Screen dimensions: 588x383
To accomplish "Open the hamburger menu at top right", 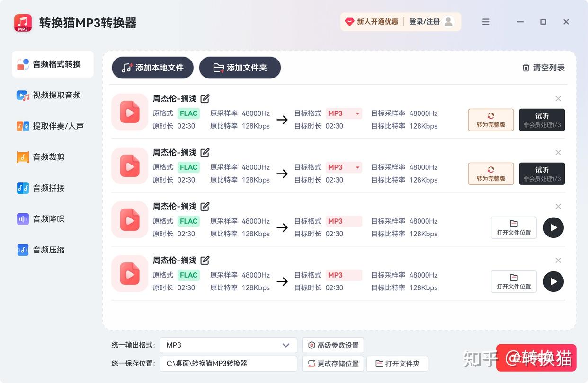I will (x=486, y=22).
